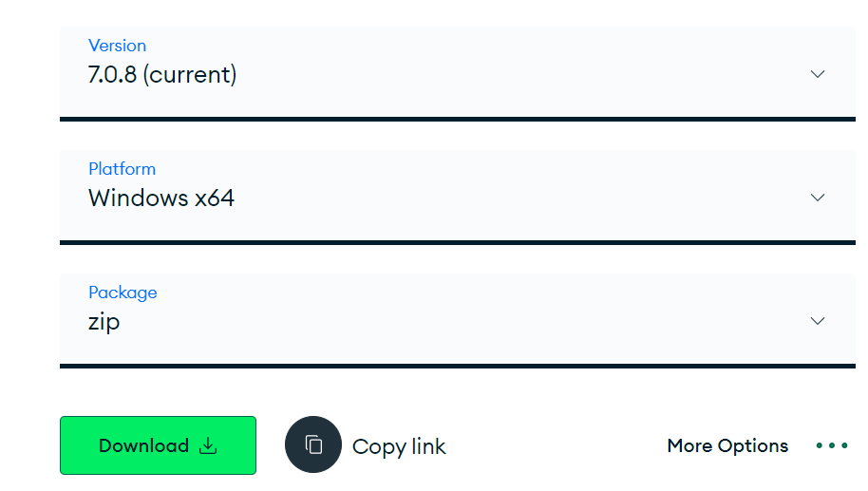The width and height of the screenshot is (868, 491).
Task: Open the Version selection field
Action: [x=456, y=71]
